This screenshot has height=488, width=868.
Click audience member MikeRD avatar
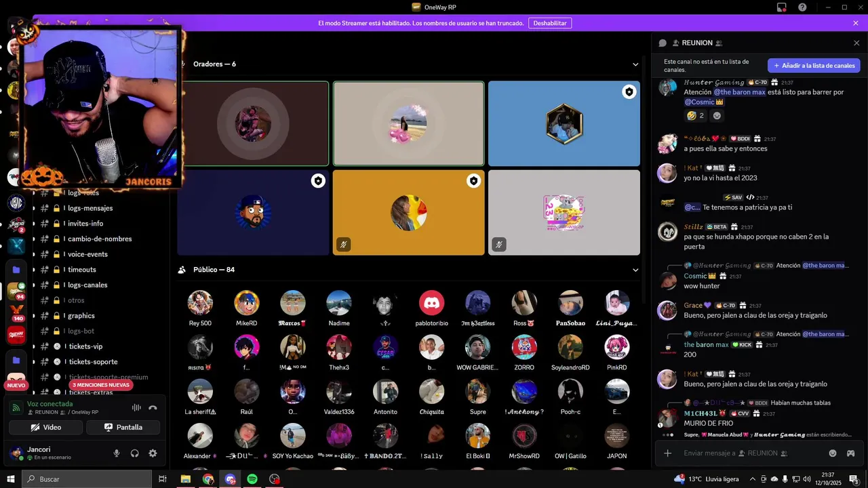click(246, 303)
